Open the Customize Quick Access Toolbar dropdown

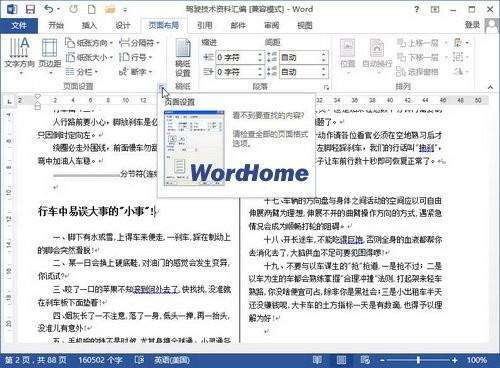tap(125, 10)
